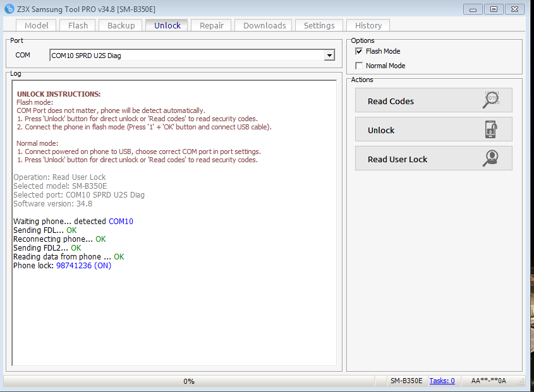Click the 'Normal mode:' instruction heading

37,143
